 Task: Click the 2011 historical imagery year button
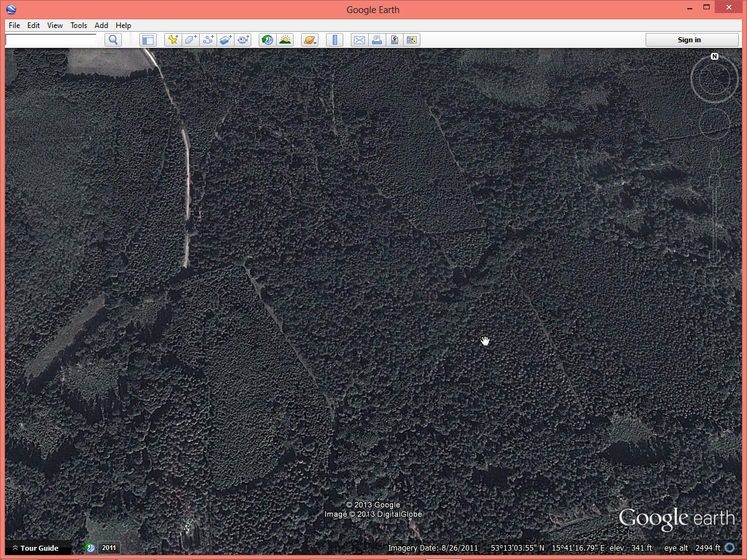coord(109,548)
